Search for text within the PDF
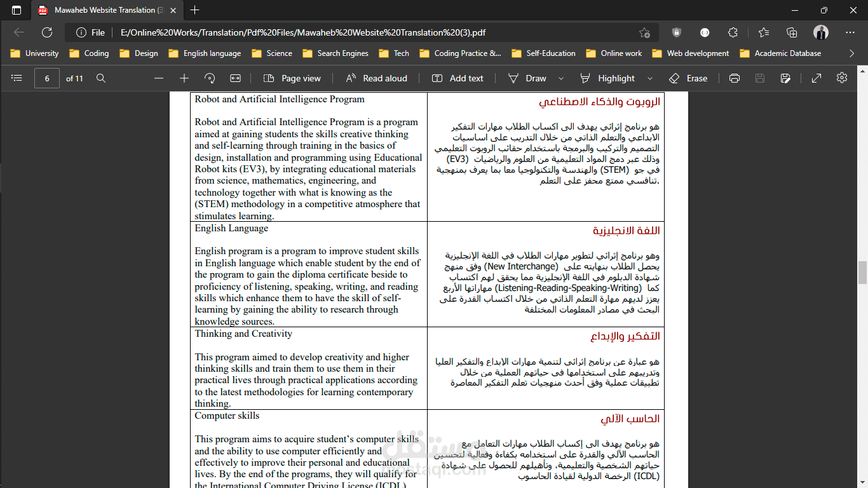This screenshot has width=868, height=488. 102,78
